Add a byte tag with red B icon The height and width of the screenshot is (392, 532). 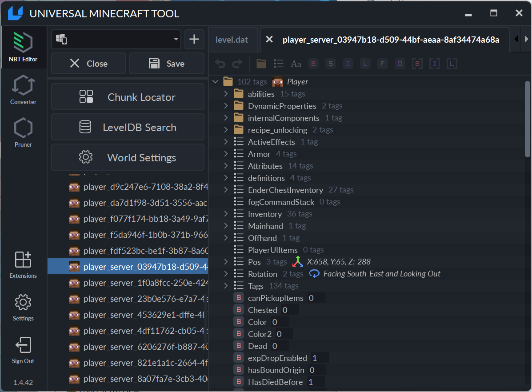click(x=313, y=64)
